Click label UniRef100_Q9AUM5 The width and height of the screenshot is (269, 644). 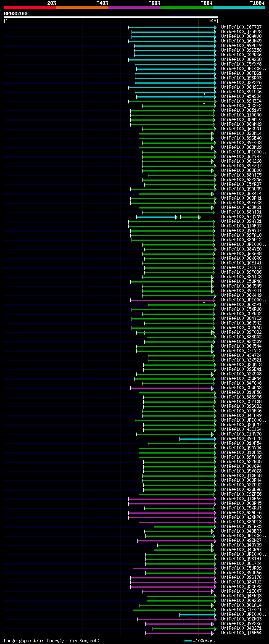point(241,189)
